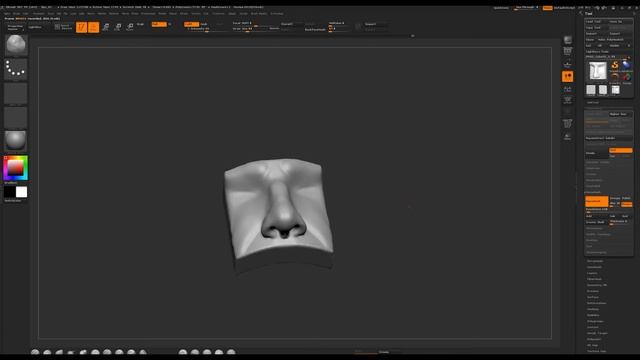Viewport: 640px width, 360px height.
Task: Open the current Material sphere picker
Action: [x=16, y=140]
